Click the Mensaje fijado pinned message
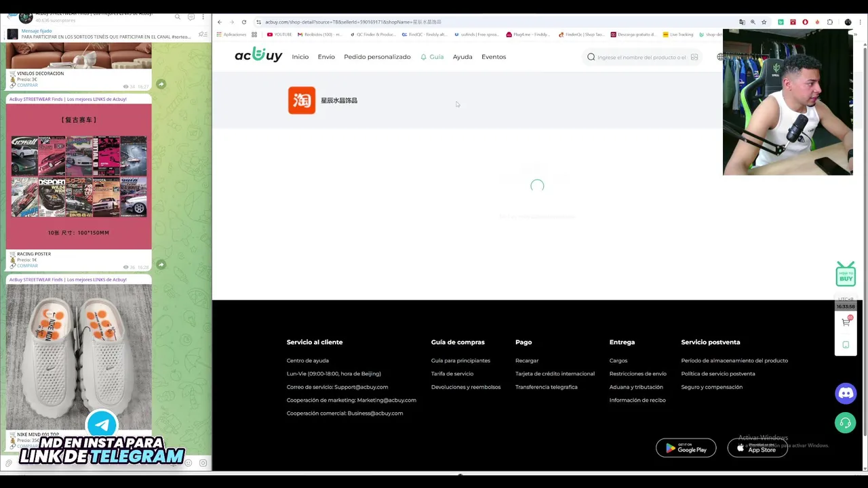Screen dimensions: 868x488 [105, 34]
